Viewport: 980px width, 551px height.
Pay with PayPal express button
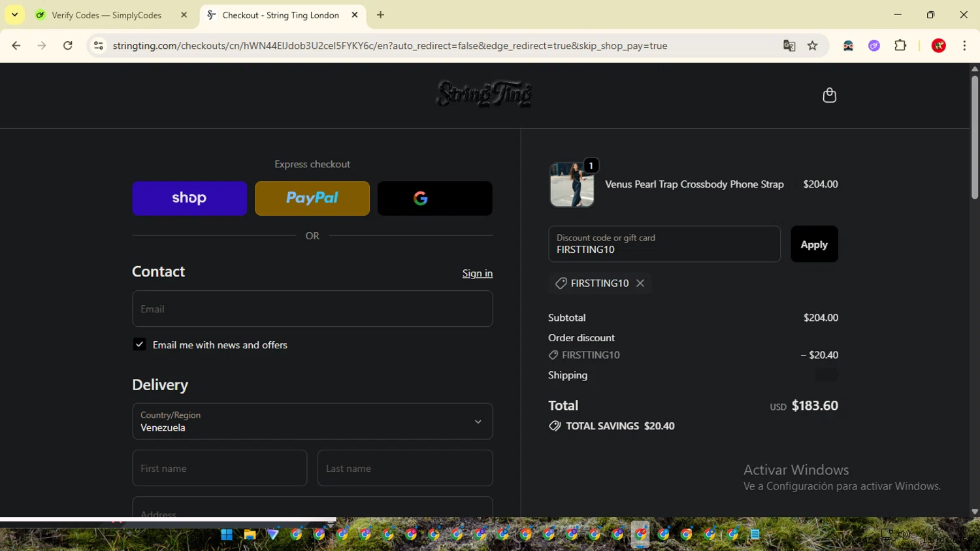pyautogui.click(x=312, y=198)
